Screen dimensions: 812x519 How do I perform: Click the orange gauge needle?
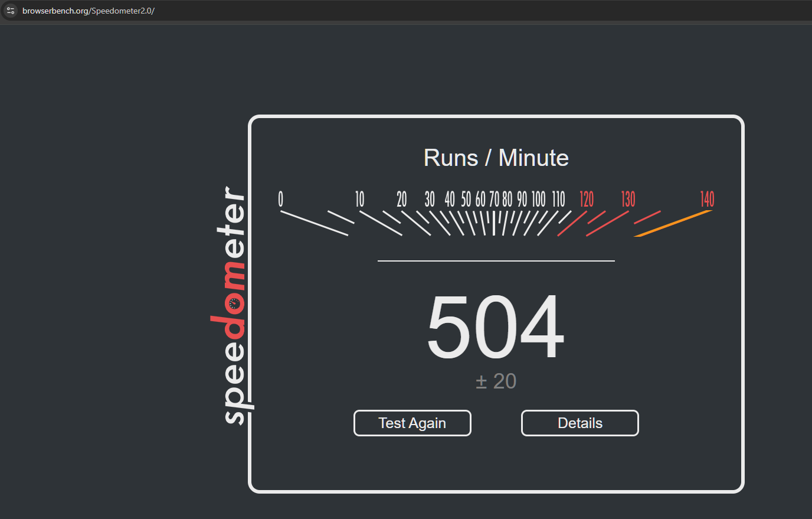coord(673,223)
